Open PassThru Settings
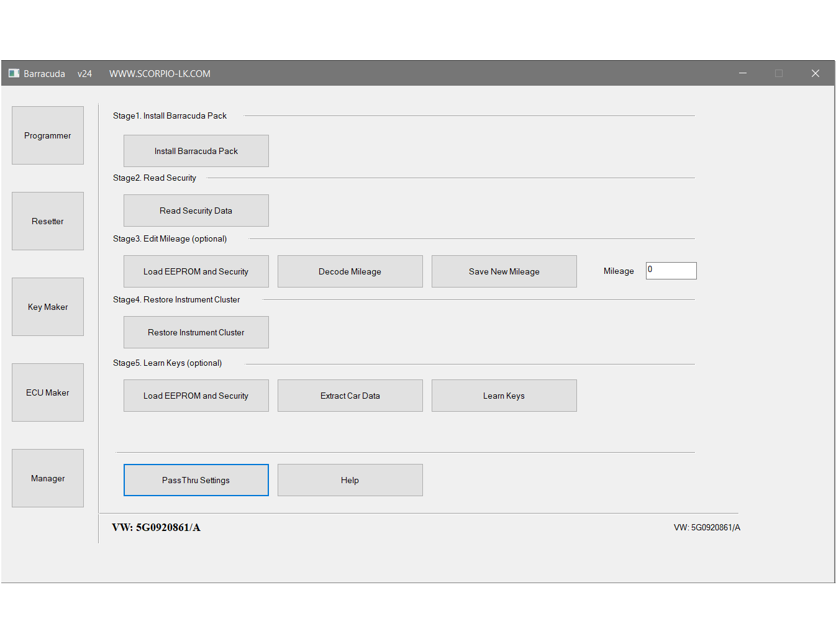836x644 pixels. pyautogui.click(x=196, y=480)
